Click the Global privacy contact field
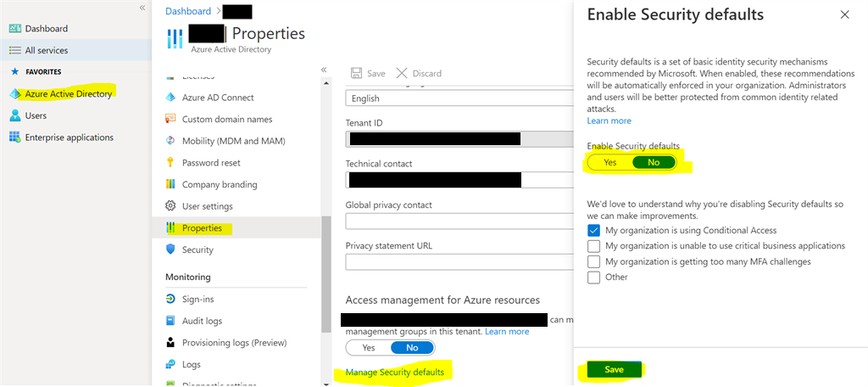 point(459,222)
